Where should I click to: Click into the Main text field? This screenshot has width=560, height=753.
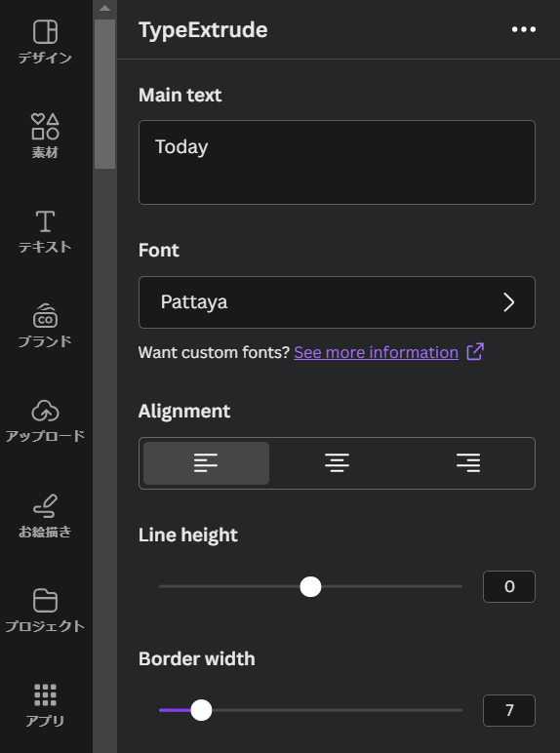pos(337,162)
